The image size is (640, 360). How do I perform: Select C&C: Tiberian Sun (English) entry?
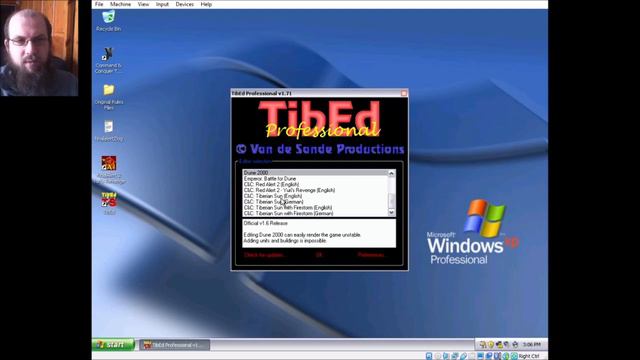tap(315, 196)
